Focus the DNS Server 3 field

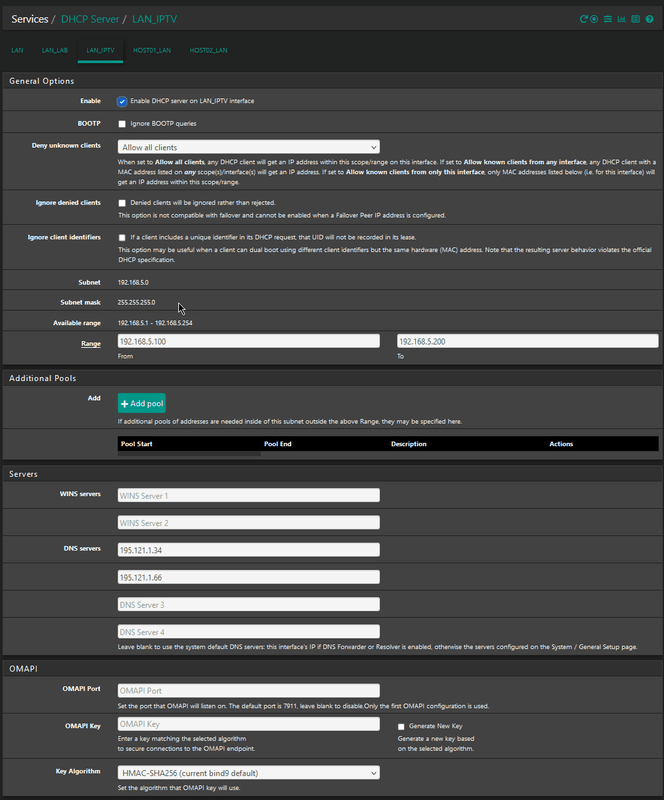(249, 605)
